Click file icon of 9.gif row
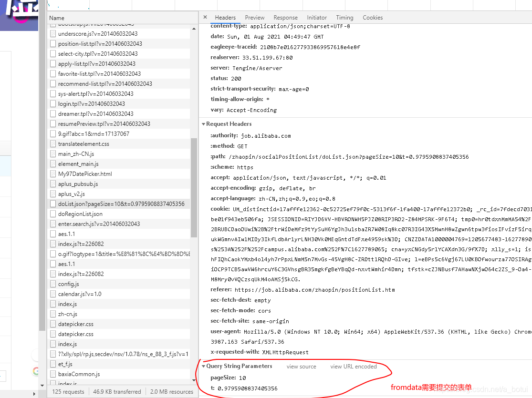The height and width of the screenshot is (398, 532). pos(52,133)
